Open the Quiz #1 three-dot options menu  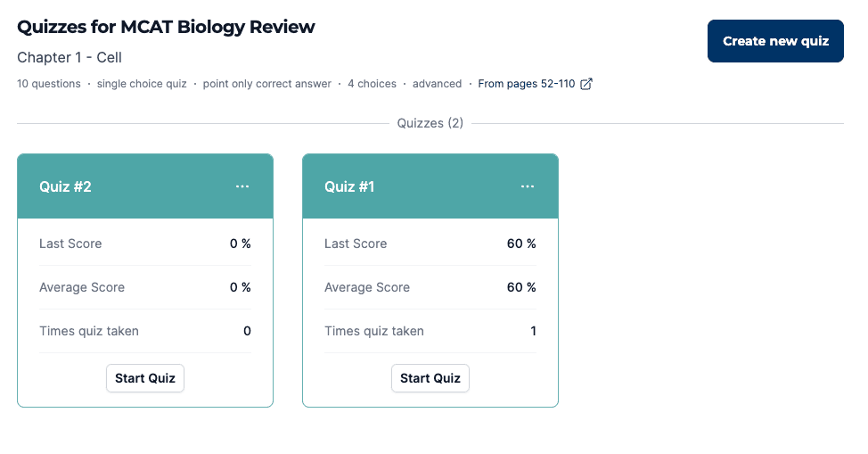[x=528, y=186]
